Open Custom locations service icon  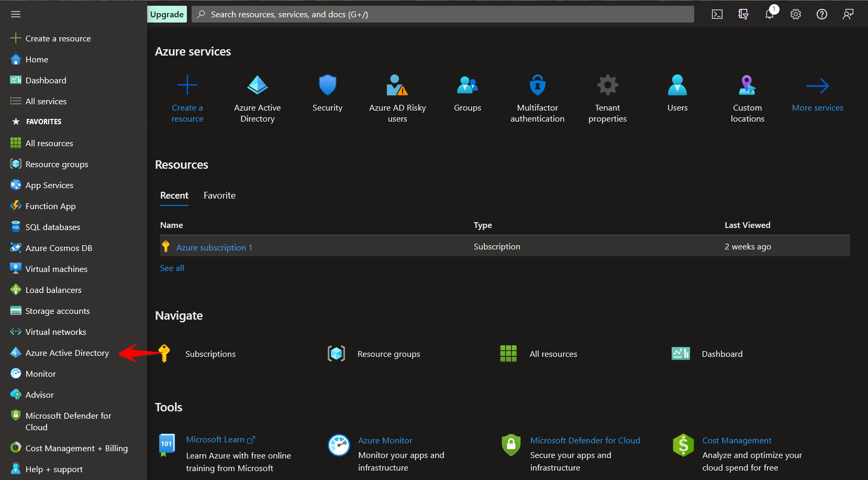pos(748,85)
